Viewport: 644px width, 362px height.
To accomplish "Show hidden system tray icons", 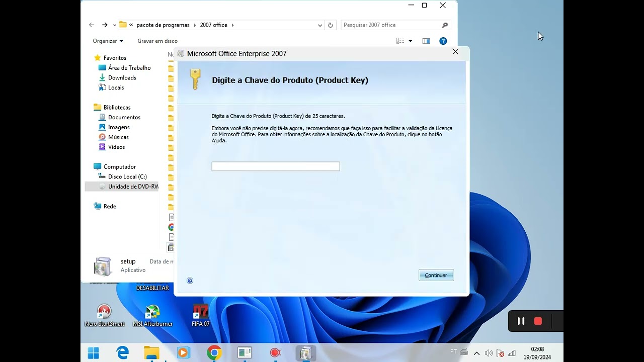I will click(x=476, y=353).
